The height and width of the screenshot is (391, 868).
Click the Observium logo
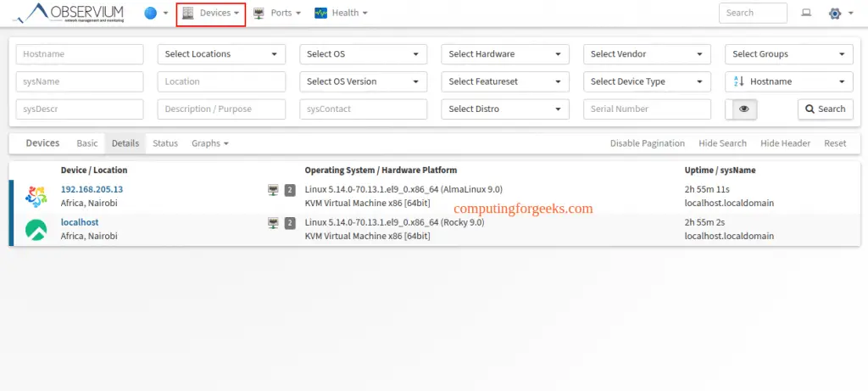(x=69, y=13)
